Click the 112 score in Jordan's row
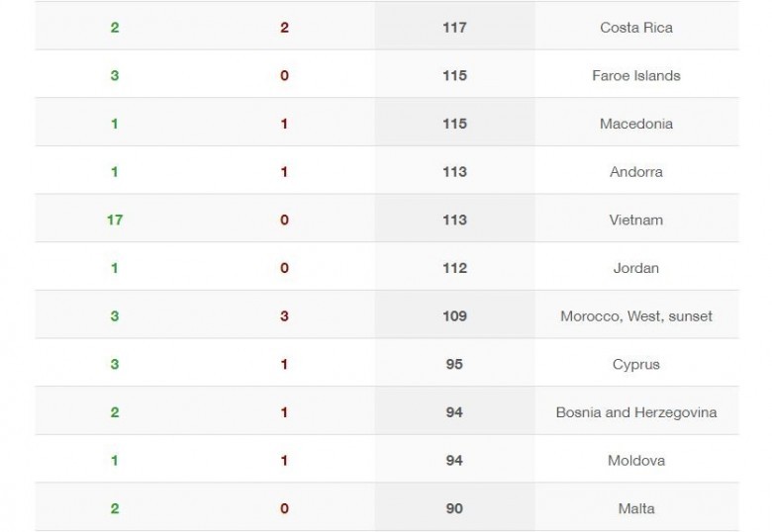The width and height of the screenshot is (772, 532). (454, 268)
